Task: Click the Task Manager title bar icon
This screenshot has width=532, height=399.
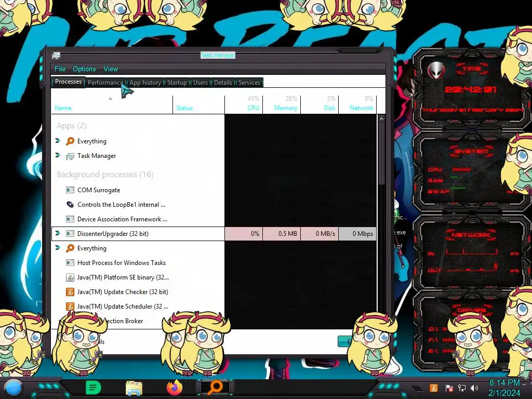Action: (x=56, y=55)
